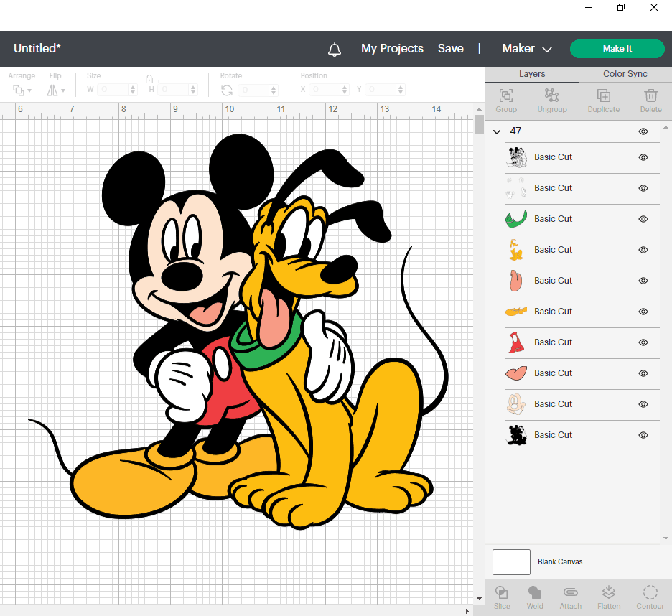Click the Delete trash icon
672x616 pixels.
tap(650, 95)
